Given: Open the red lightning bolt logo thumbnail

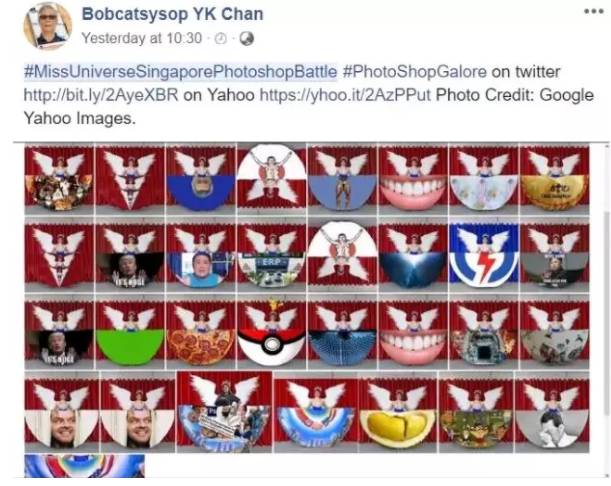Looking at the screenshot, I should 484,257.
